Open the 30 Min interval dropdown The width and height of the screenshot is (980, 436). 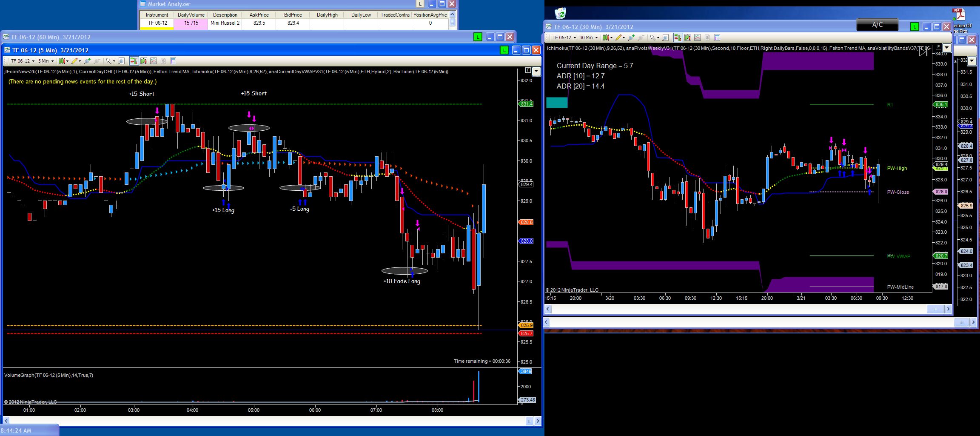coord(589,37)
